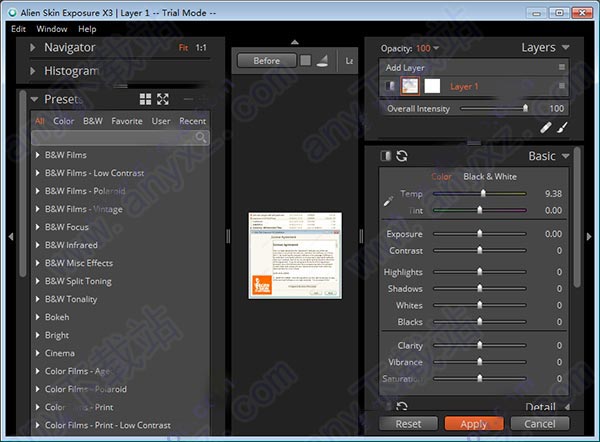Expand the Histogram panel
The height and width of the screenshot is (442, 600).
pyautogui.click(x=33, y=71)
